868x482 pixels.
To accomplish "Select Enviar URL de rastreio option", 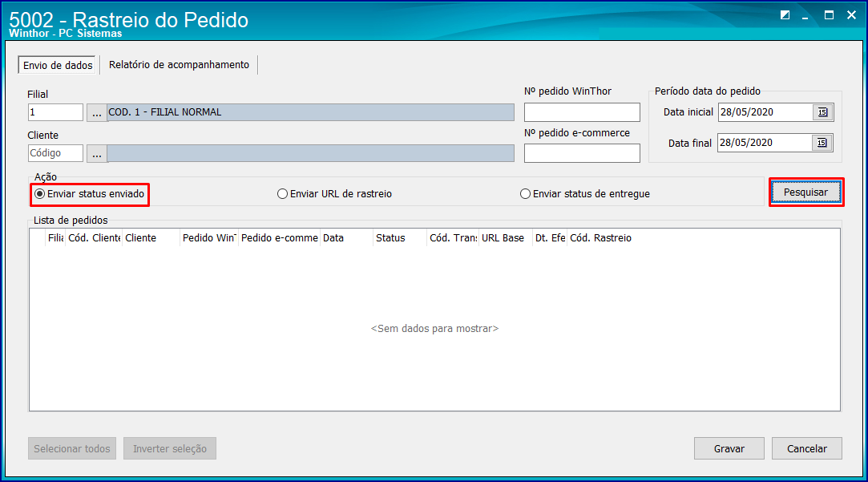I will point(334,194).
